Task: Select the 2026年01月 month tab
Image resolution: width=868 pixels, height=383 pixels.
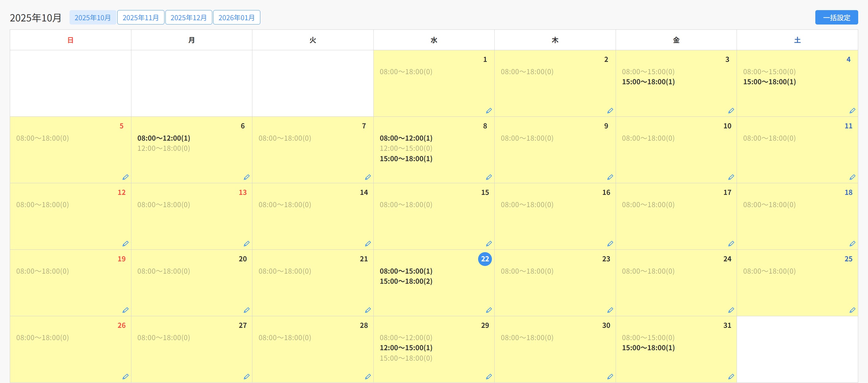Action: 236,17
